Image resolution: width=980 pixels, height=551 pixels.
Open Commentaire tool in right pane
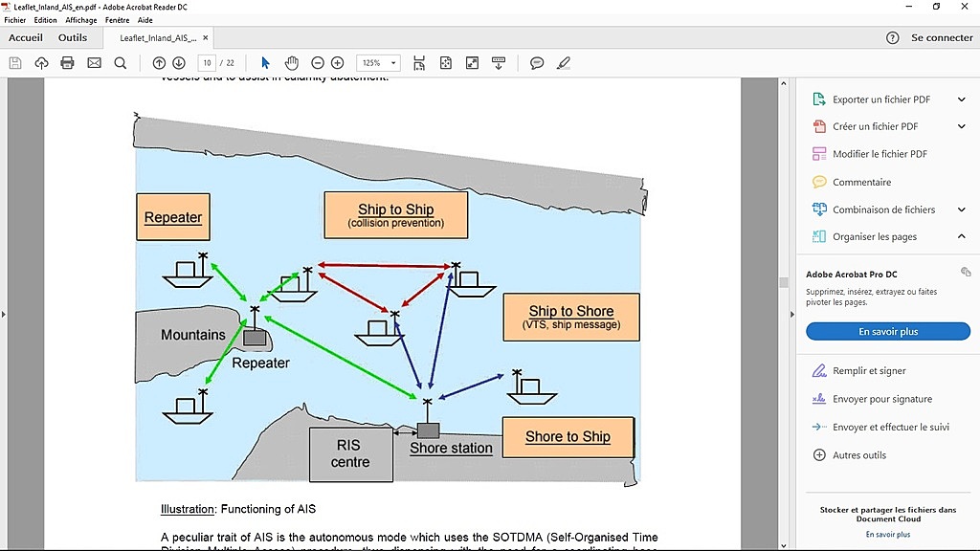tap(862, 182)
